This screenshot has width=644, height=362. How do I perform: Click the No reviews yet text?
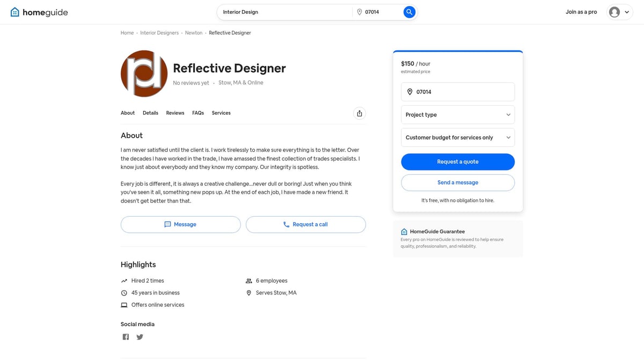coord(191,83)
